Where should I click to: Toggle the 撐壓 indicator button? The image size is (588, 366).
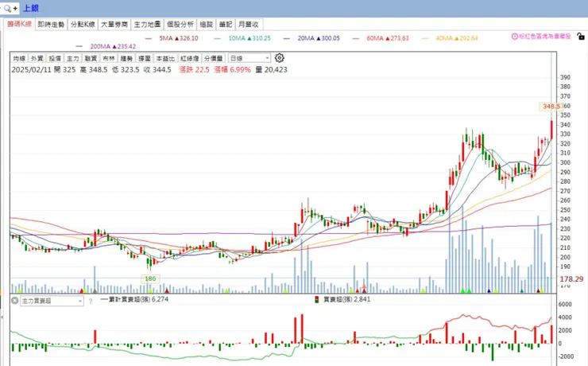pos(145,58)
